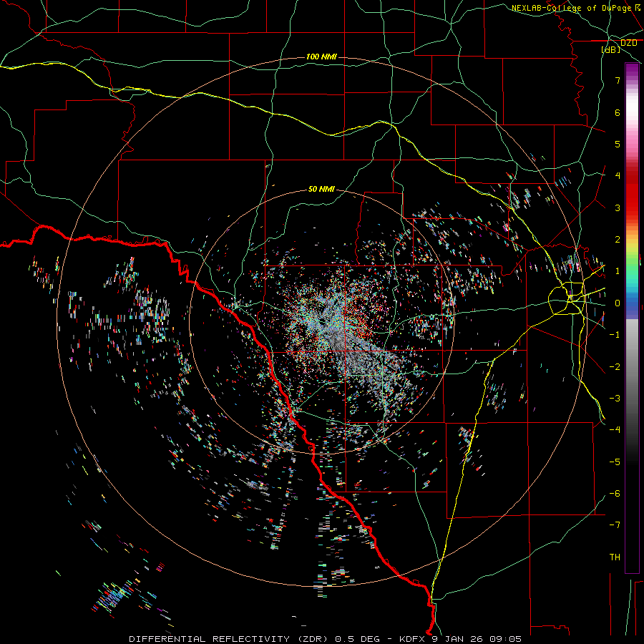Click the DZD legend title

628,43
